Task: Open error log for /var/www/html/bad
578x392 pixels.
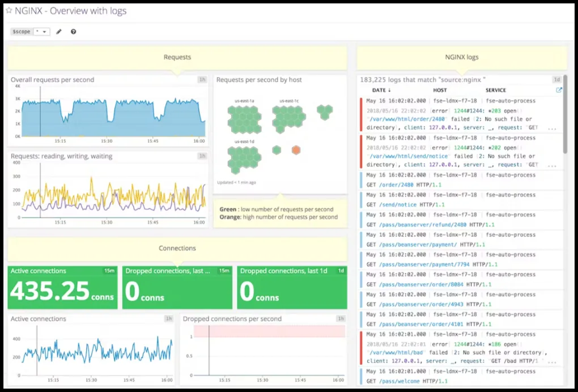Action: [461, 348]
